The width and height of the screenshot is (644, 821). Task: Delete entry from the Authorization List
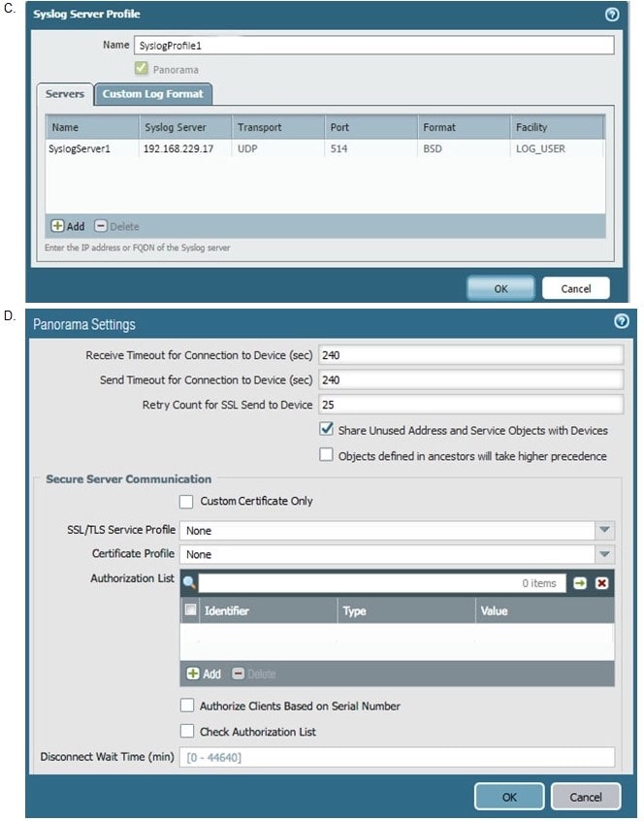click(x=254, y=673)
